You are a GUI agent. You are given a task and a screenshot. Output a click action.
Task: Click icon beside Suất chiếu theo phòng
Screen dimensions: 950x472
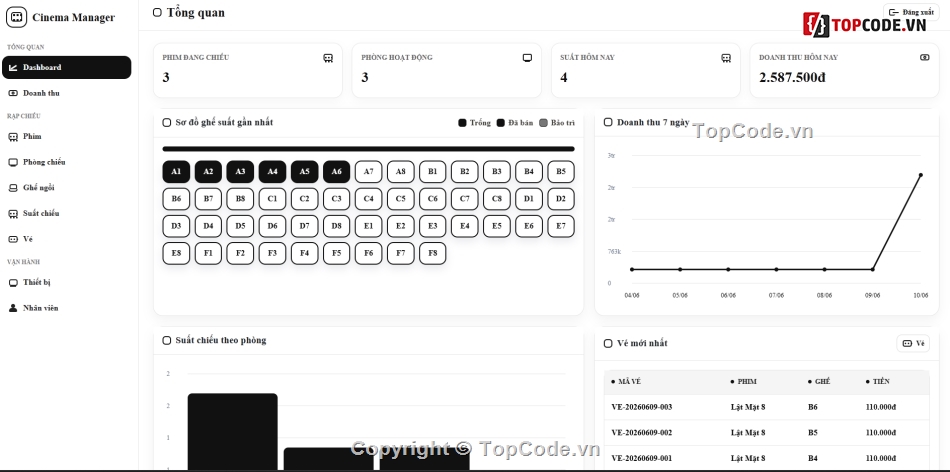tap(167, 341)
